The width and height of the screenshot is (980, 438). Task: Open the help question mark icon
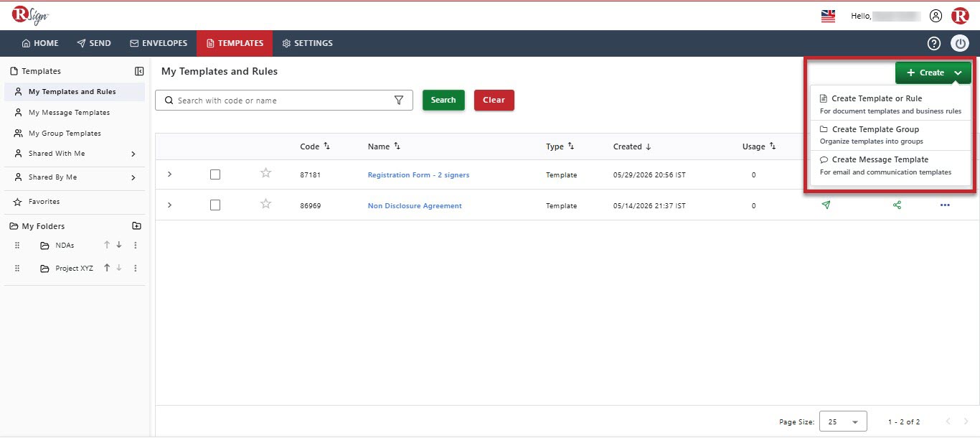(x=933, y=43)
